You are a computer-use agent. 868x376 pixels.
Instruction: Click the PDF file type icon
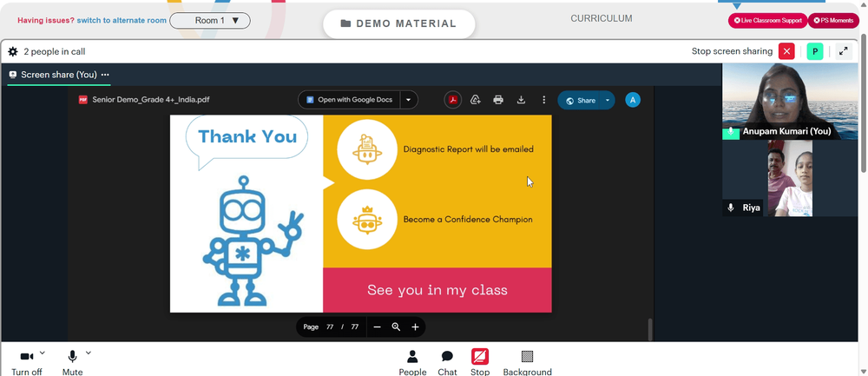click(x=83, y=100)
